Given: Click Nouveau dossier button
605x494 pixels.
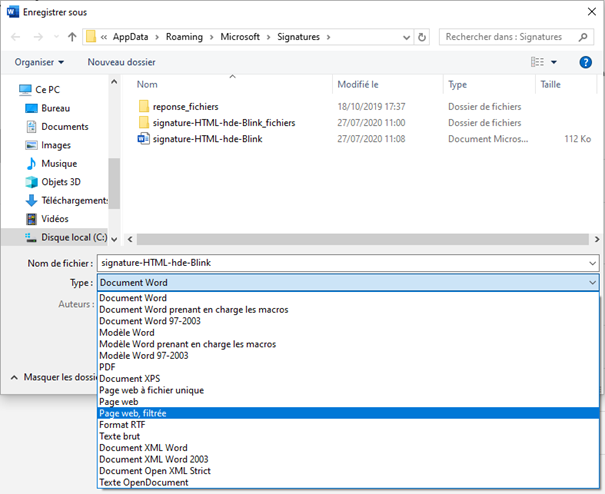Looking at the screenshot, I should pos(121,62).
